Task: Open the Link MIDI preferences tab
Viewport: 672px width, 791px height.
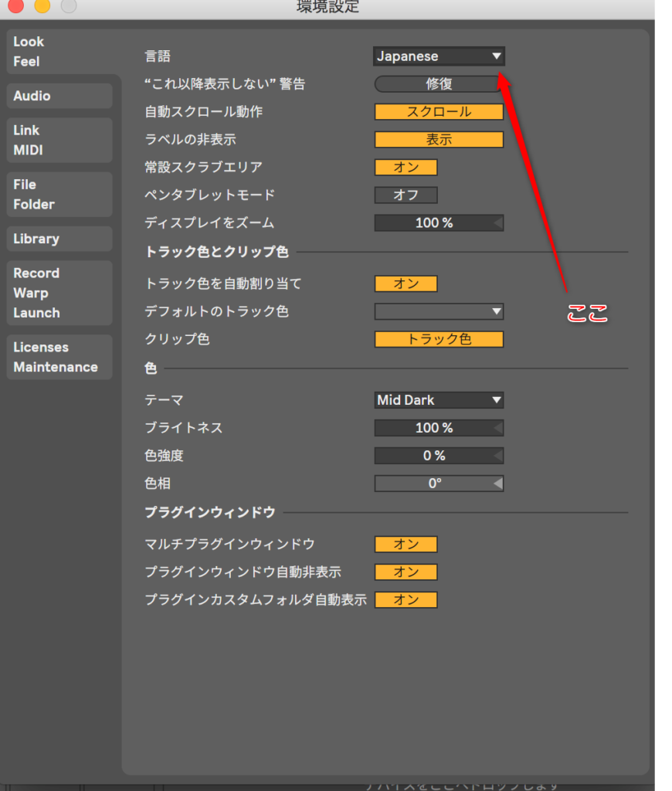Action: click(59, 141)
